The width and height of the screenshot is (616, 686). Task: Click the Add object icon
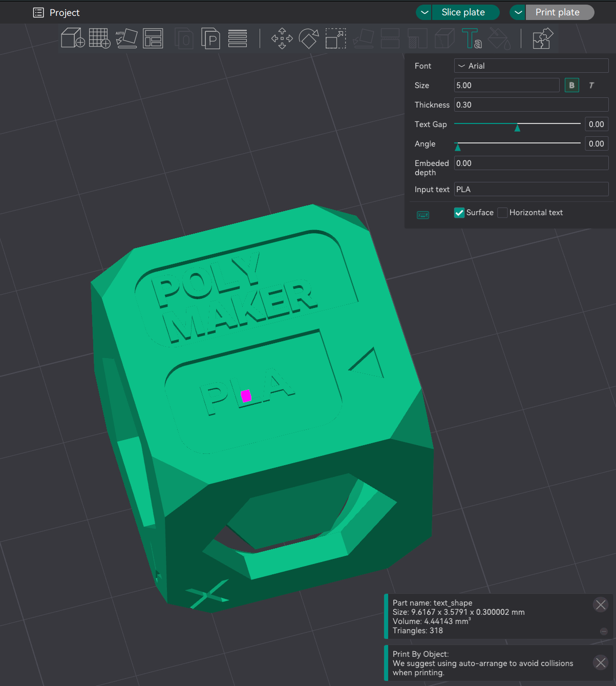[x=72, y=38]
